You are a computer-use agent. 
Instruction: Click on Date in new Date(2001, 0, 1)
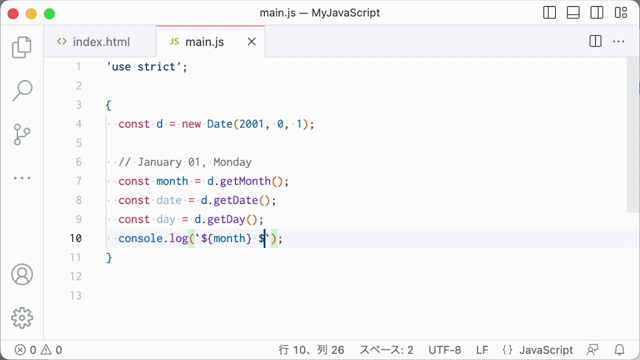click(220, 124)
